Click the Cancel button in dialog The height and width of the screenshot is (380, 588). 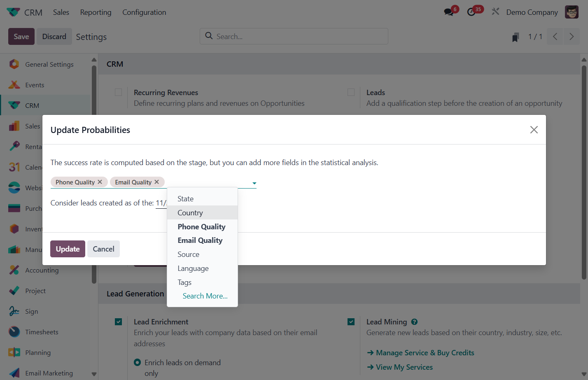point(103,249)
